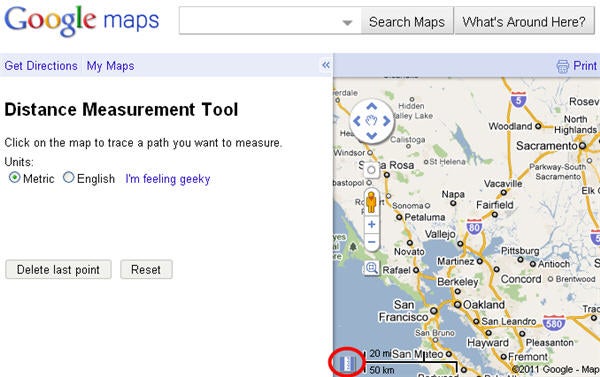Screen dimensions: 600x377
Task: Click the Concord city label
Action: pos(521,279)
